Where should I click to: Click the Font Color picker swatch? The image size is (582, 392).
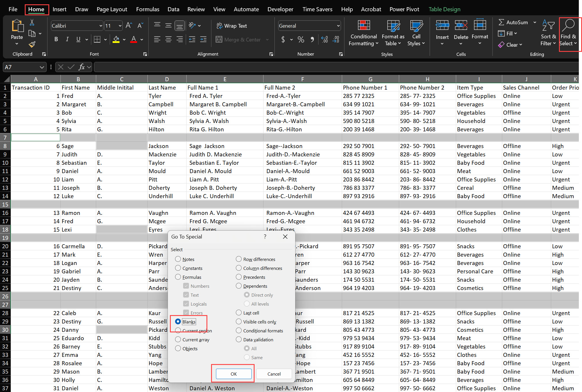(x=134, y=43)
